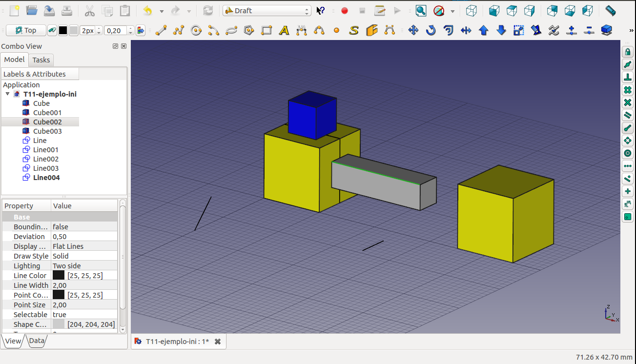Click the Fit All zoom icon
This screenshot has height=364, width=636.
421,11
